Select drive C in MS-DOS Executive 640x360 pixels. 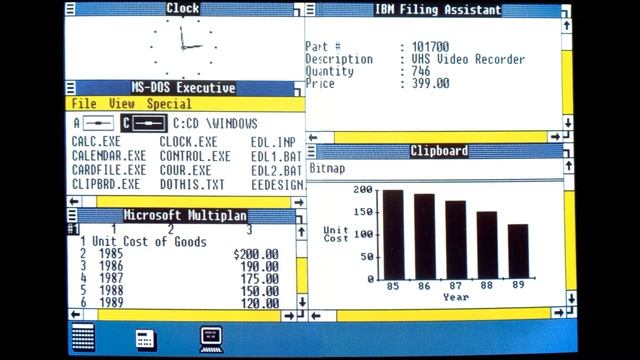(144, 123)
